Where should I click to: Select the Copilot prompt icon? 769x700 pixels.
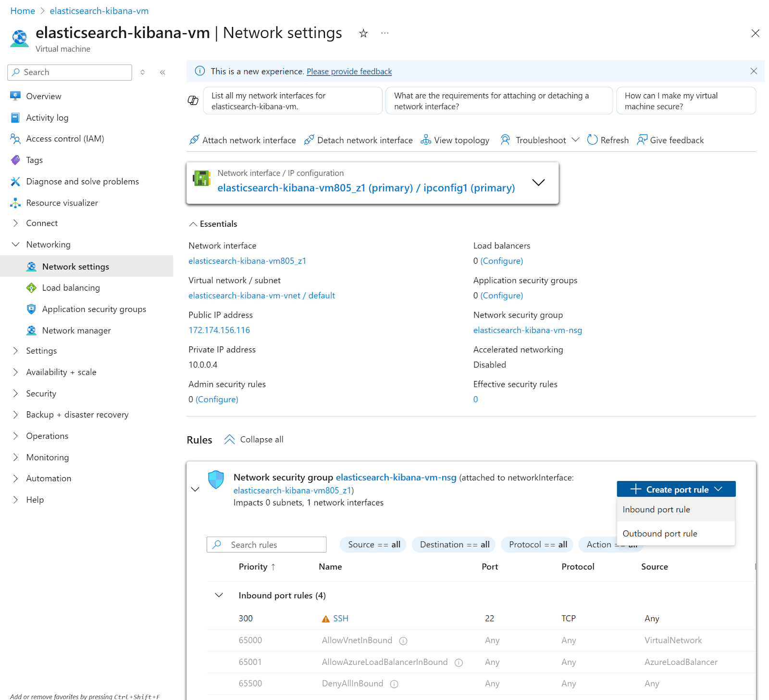tap(193, 100)
